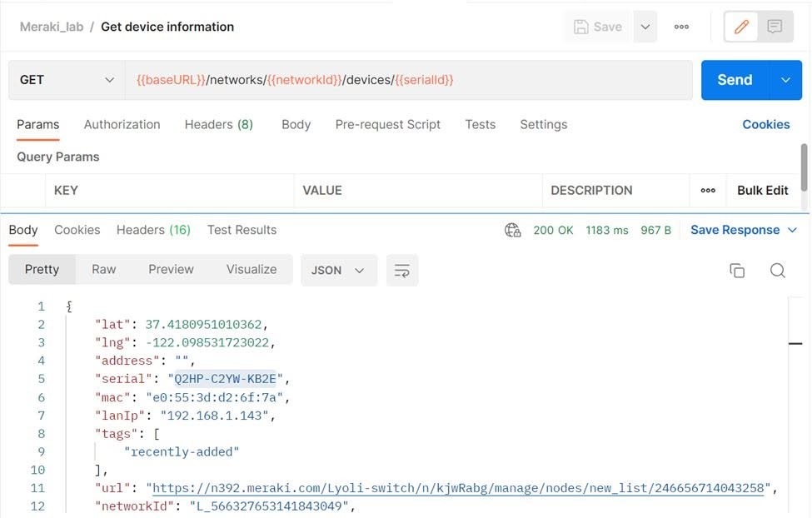
Task: Switch to the Authorization tab
Action: 122,125
